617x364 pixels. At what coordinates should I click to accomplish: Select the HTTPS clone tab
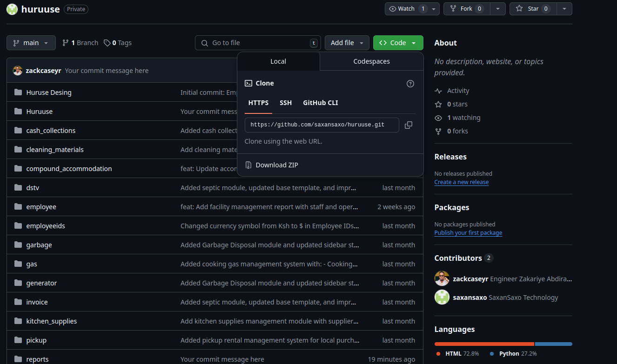(x=258, y=103)
